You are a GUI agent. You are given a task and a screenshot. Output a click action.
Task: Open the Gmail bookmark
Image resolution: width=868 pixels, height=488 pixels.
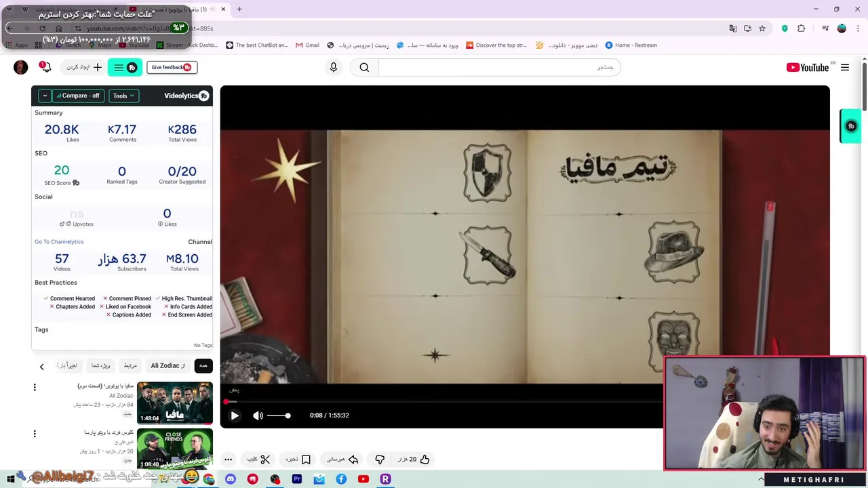point(307,45)
